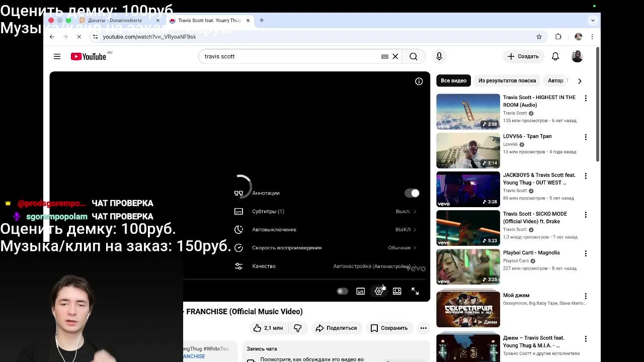Select the Из результатов поиска chip
This screenshot has width=644, height=362.
click(507, 80)
